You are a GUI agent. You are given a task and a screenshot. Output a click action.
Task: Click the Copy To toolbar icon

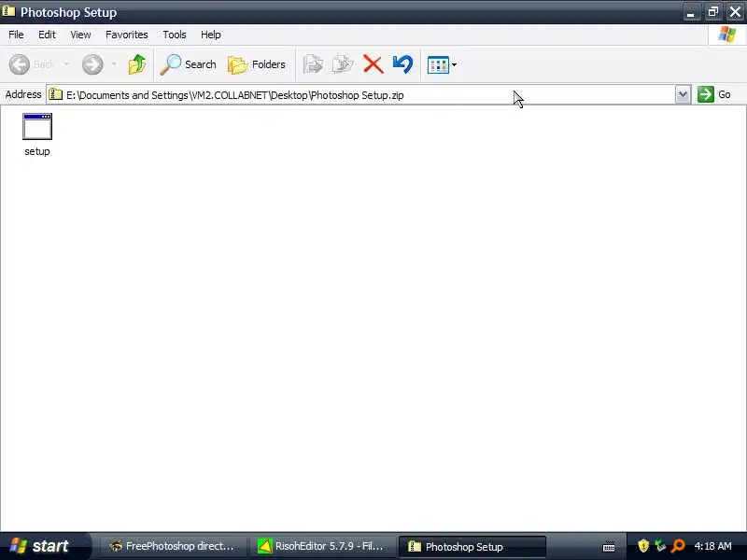click(343, 64)
